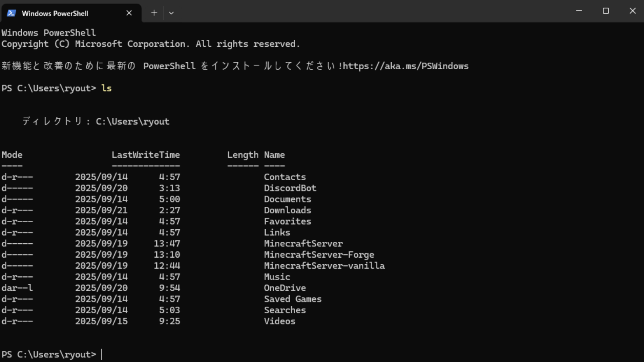644x362 pixels.
Task: Click the LastWriteTime column header
Action: 145,155
